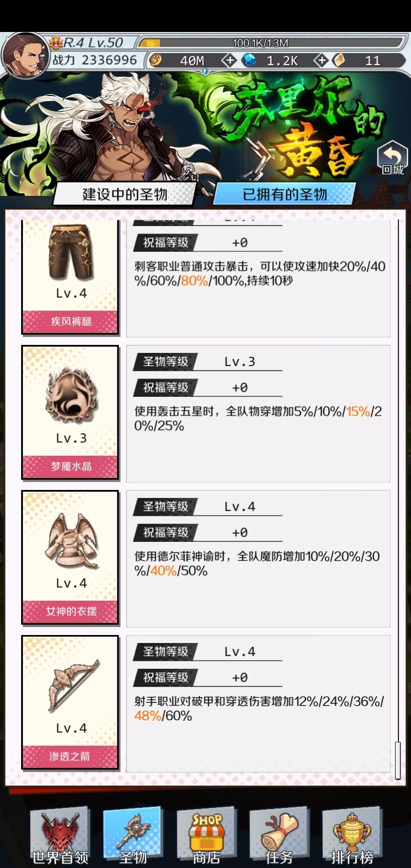This screenshot has height=868, width=411.
Task: Return to city via 回城 button
Action: tap(393, 158)
